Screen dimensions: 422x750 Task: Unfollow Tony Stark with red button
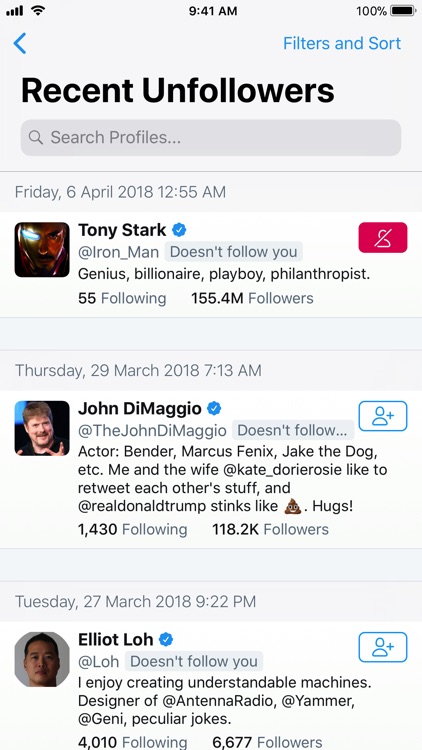tap(383, 237)
